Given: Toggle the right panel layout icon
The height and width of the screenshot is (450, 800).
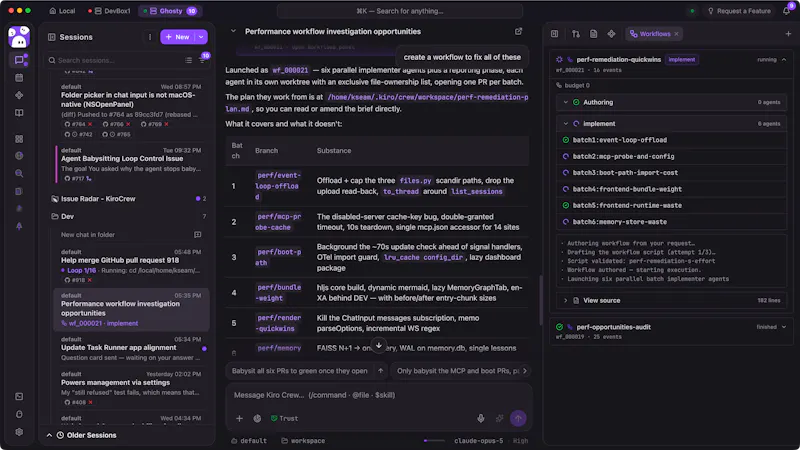Looking at the screenshot, I should point(555,34).
